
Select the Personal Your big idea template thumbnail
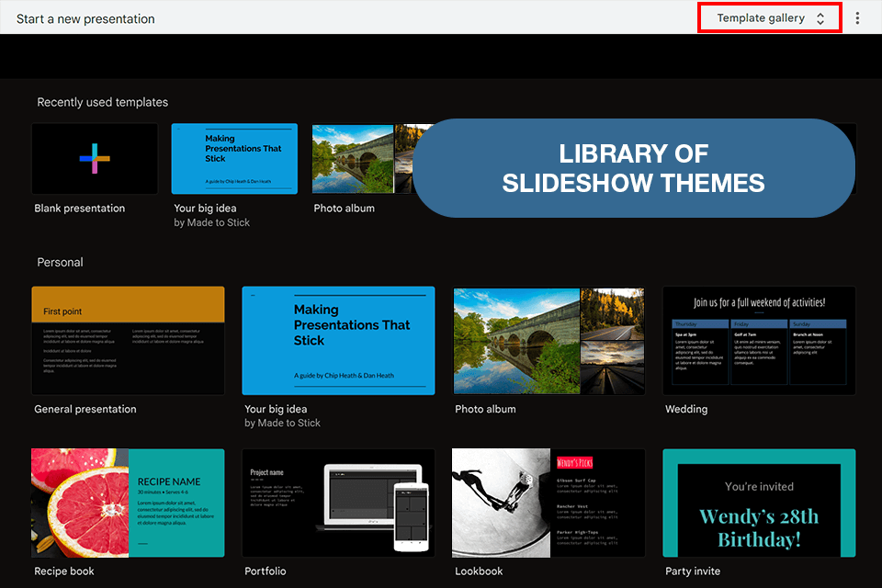[x=338, y=341]
